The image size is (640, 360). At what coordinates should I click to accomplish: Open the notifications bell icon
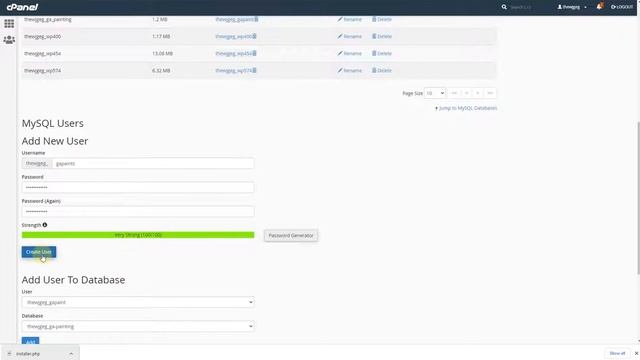tap(599, 7)
